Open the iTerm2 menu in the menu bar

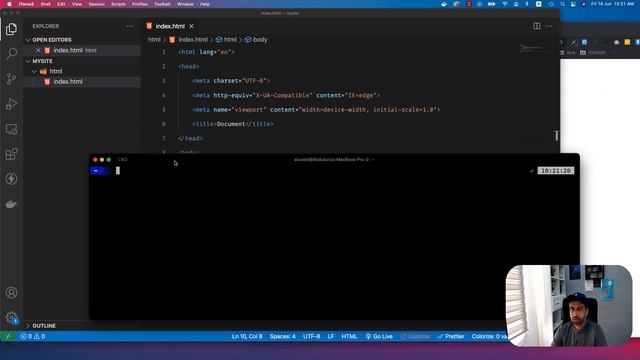pos(26,4)
